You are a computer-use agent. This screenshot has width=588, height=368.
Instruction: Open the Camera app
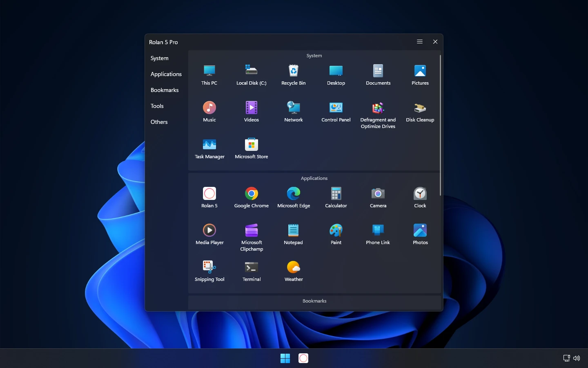click(x=378, y=197)
